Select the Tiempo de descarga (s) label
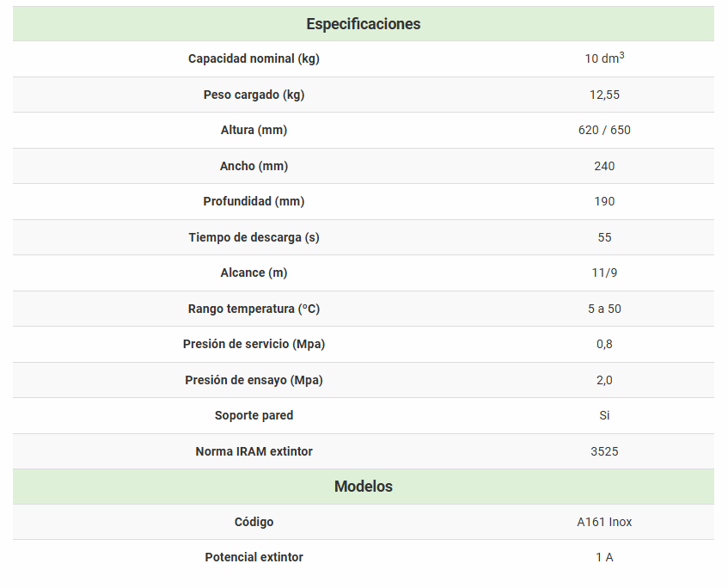Viewport: 728px width, 588px height. coord(254,237)
